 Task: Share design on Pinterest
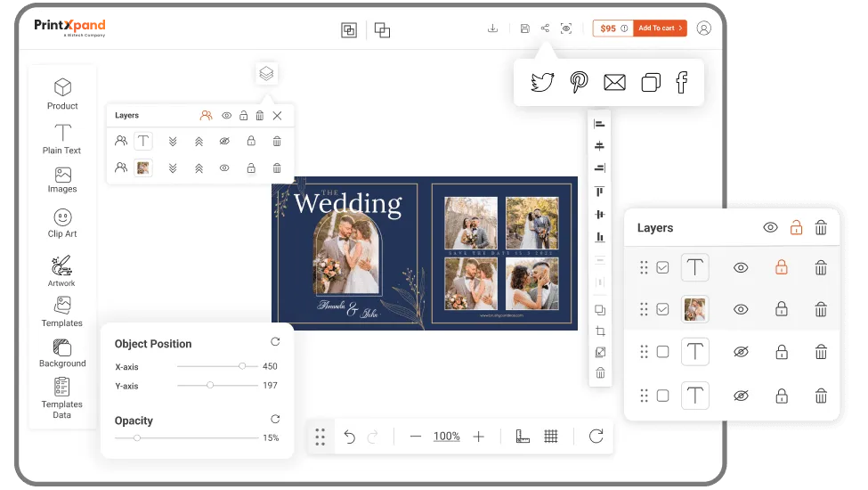coord(579,82)
